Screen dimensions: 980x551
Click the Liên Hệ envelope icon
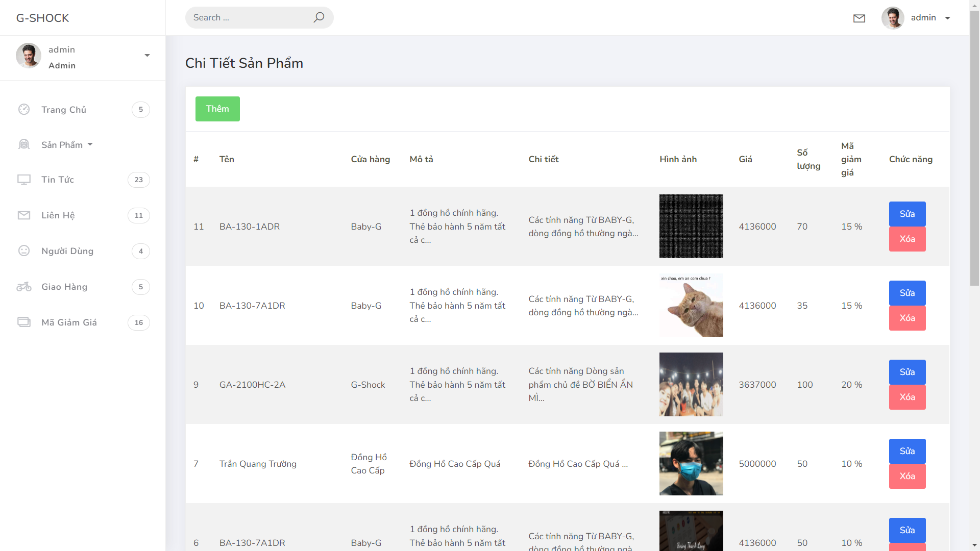click(x=24, y=215)
